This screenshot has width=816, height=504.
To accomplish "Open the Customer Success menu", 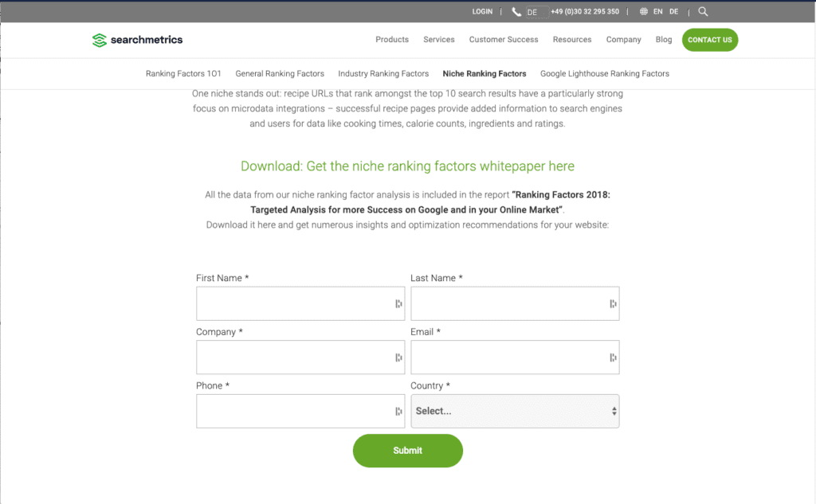I will [504, 40].
